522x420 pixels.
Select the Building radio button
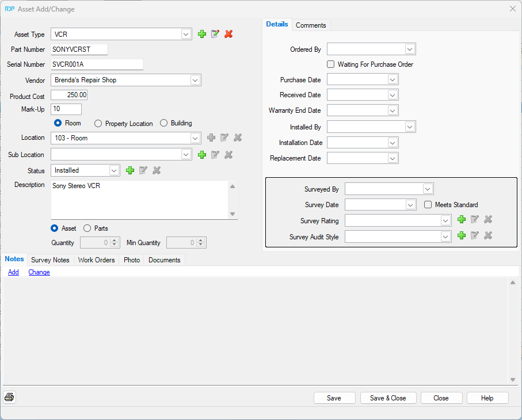point(163,123)
